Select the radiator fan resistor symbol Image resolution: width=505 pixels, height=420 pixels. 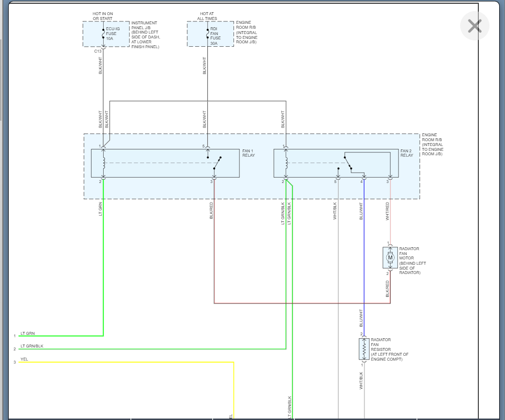(363, 349)
